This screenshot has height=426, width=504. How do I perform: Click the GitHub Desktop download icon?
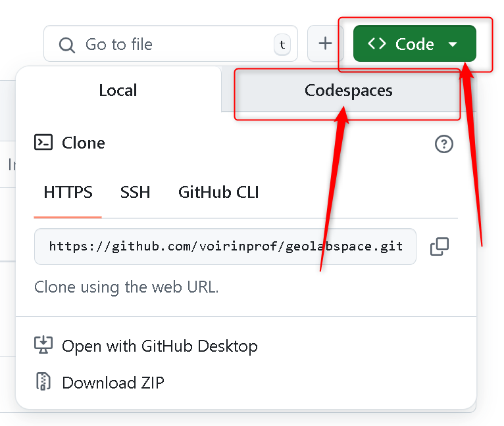pos(43,344)
